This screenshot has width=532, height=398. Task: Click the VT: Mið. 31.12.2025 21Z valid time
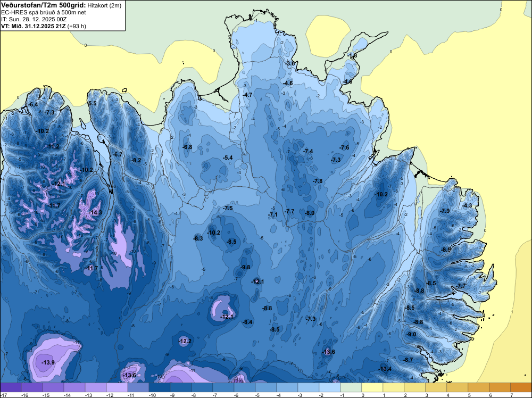coord(34,26)
